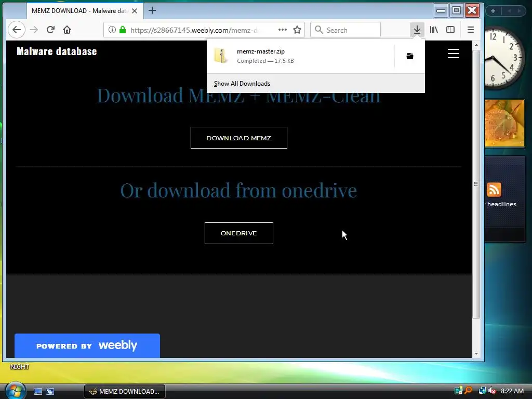Click the RSS feed headlines gadget icon
This screenshot has height=399, width=532.
tap(494, 190)
